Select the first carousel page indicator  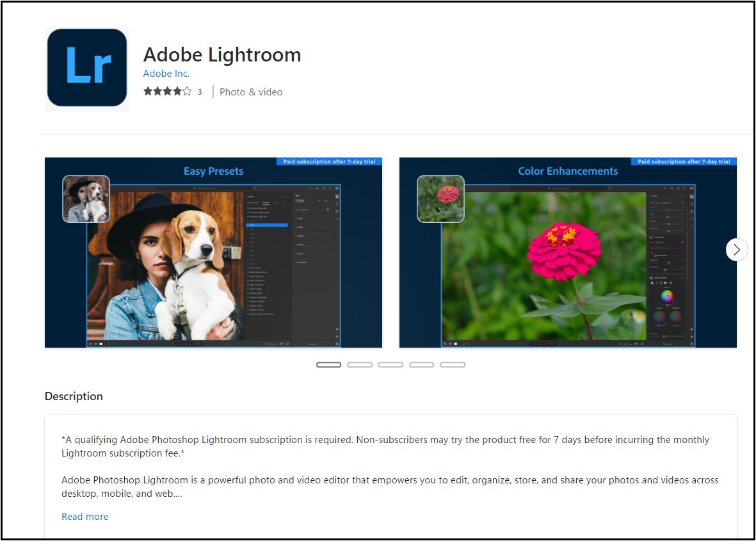(329, 364)
